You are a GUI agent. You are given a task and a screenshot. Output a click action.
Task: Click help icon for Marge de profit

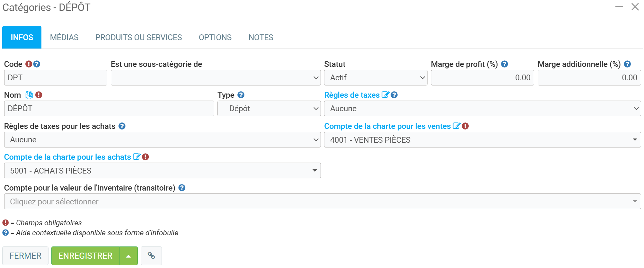505,64
